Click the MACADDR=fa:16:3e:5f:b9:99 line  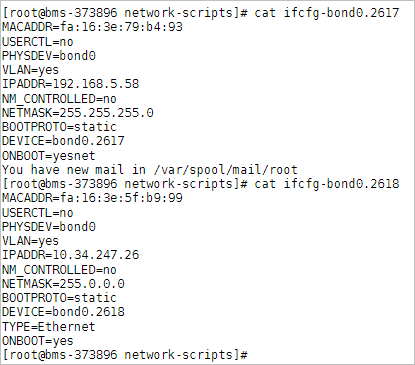click(92, 198)
